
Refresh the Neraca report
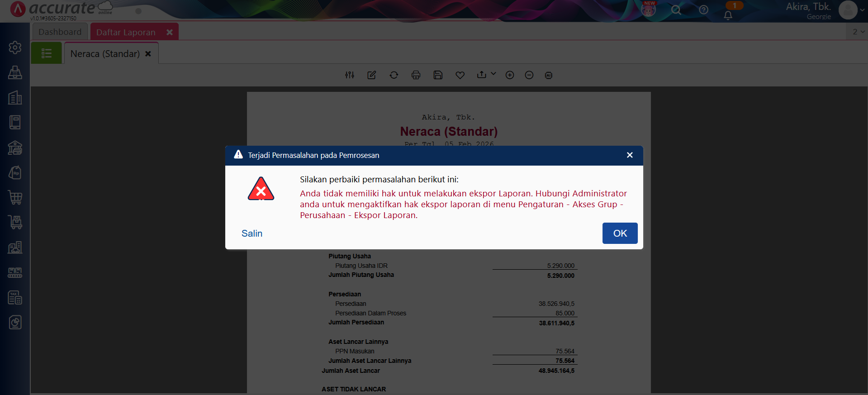[394, 75]
